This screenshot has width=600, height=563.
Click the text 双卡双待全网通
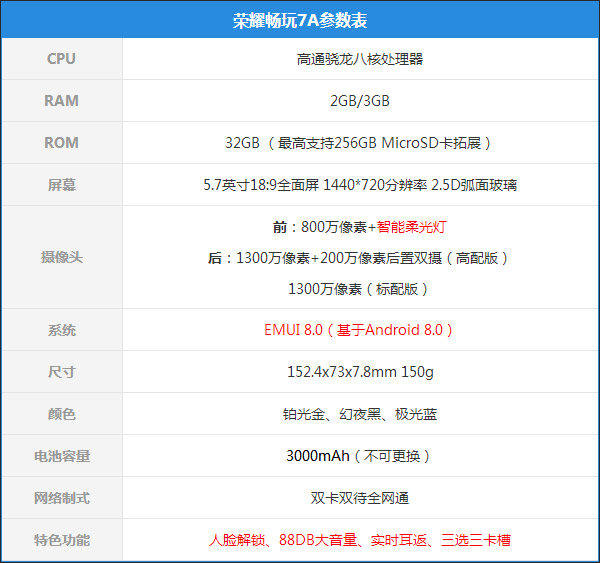(x=360, y=498)
